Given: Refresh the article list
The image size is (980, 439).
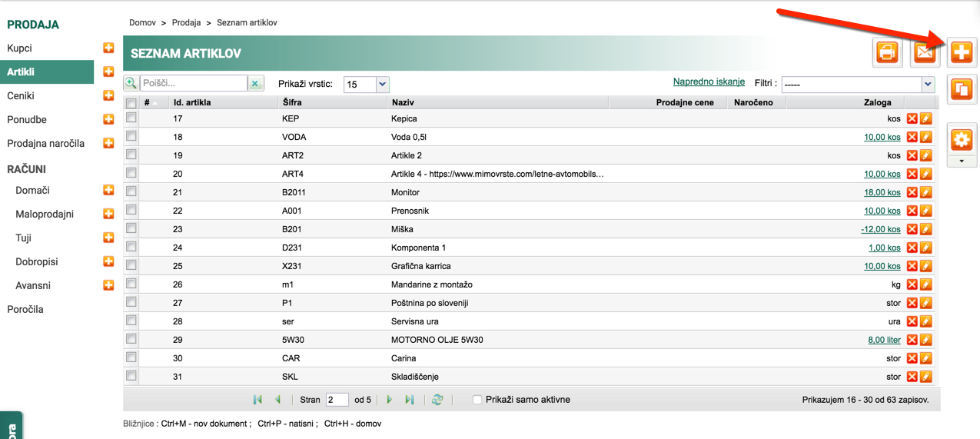Looking at the screenshot, I should point(437,400).
